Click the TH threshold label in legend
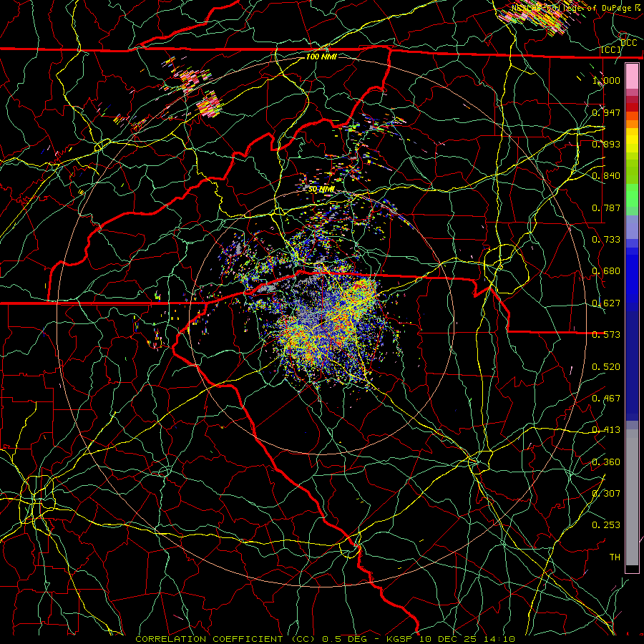Viewport: 644px width, 644px height. click(615, 557)
